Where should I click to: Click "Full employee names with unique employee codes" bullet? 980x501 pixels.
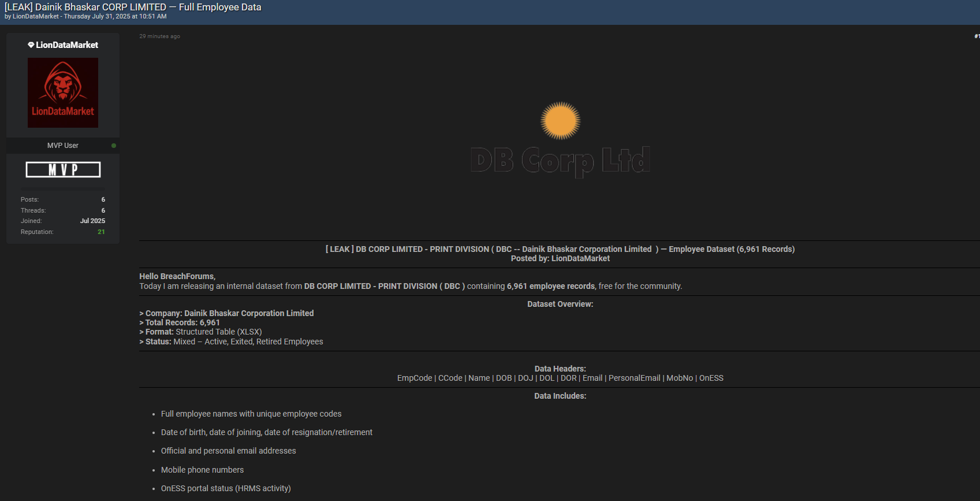point(251,414)
